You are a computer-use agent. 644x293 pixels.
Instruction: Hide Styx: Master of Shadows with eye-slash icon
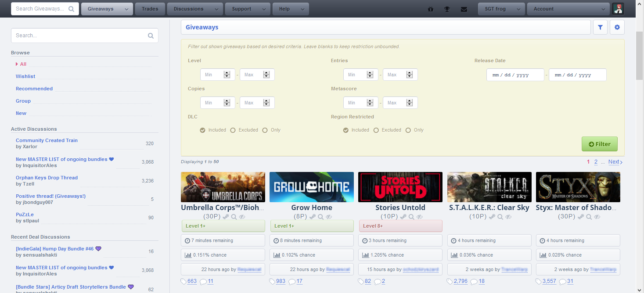597,217
